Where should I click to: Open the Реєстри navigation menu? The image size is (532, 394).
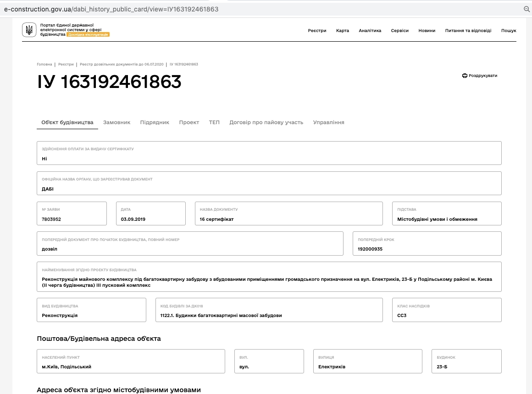coord(317,31)
